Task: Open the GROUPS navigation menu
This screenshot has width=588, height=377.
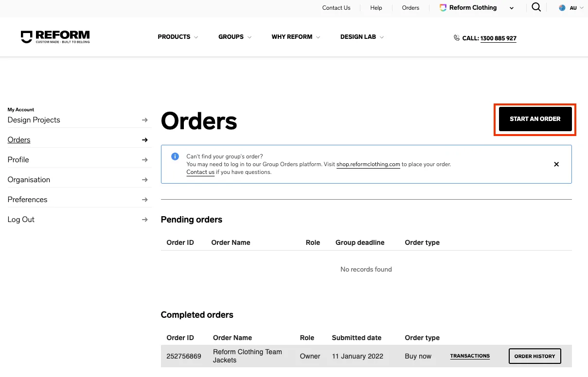Action: [231, 37]
